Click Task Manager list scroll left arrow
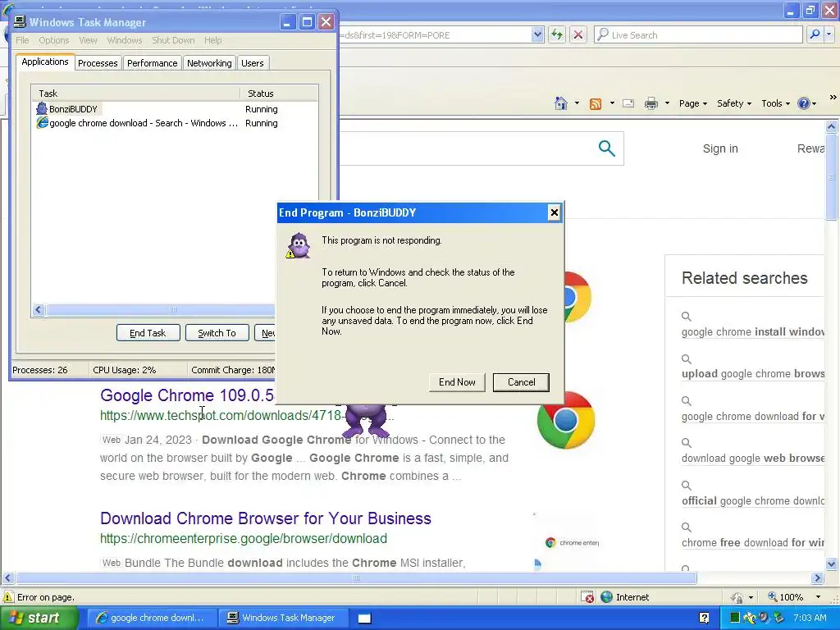The image size is (840, 630). (x=38, y=309)
